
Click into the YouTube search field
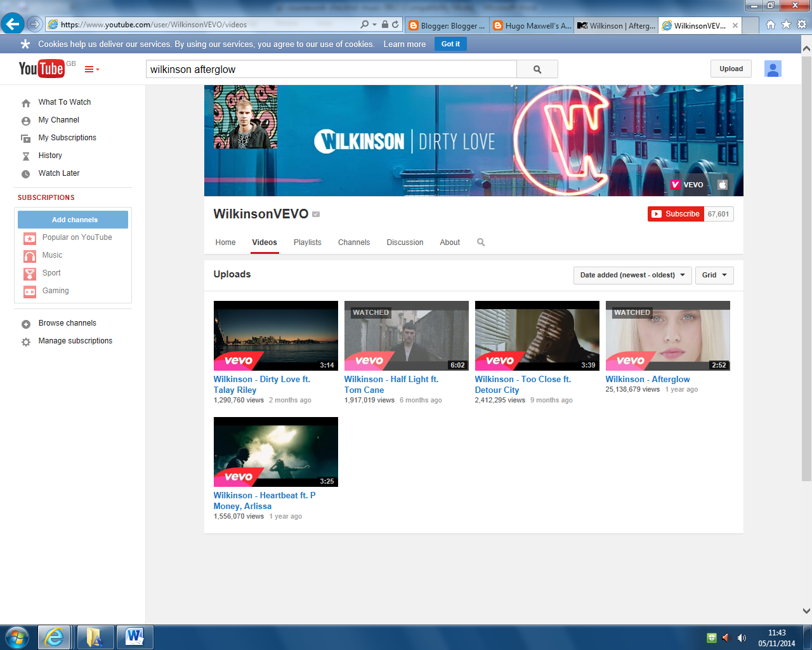(x=331, y=69)
